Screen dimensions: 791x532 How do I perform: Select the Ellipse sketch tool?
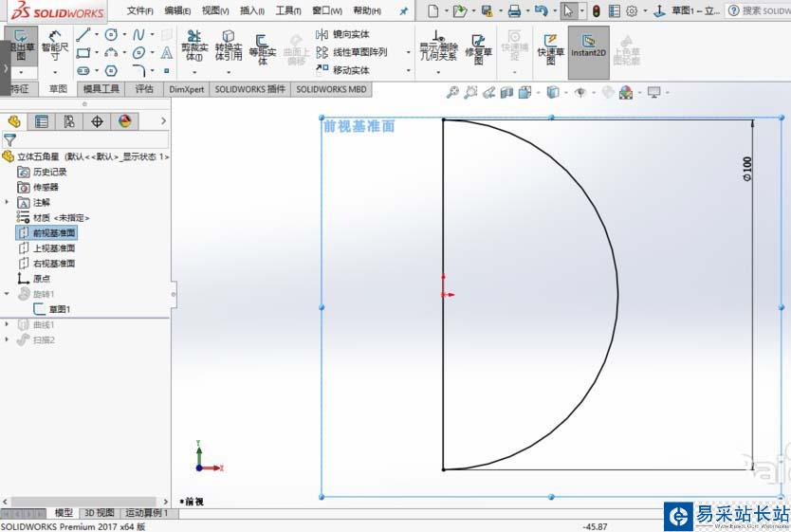tap(138, 52)
